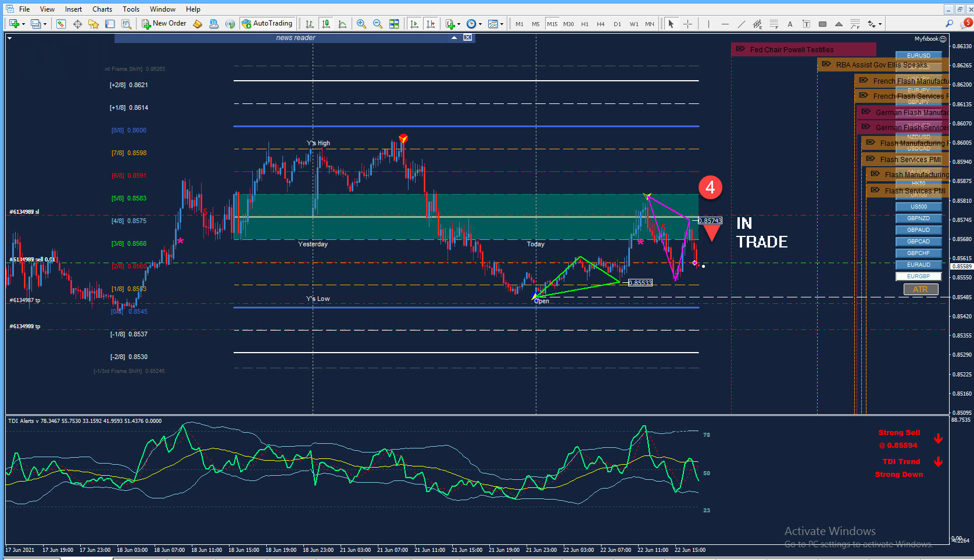Toggle the AutoTrading button
This screenshot has height=560, width=974.
[x=267, y=24]
